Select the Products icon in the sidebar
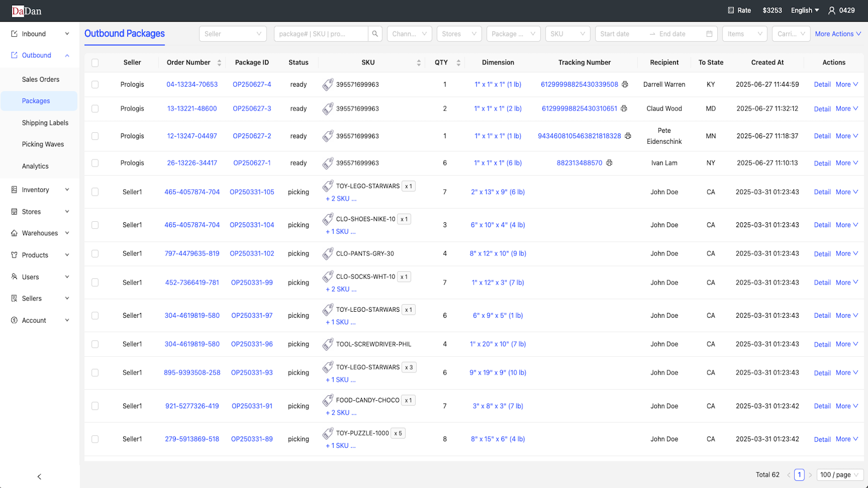The image size is (868, 488). pyautogui.click(x=14, y=255)
